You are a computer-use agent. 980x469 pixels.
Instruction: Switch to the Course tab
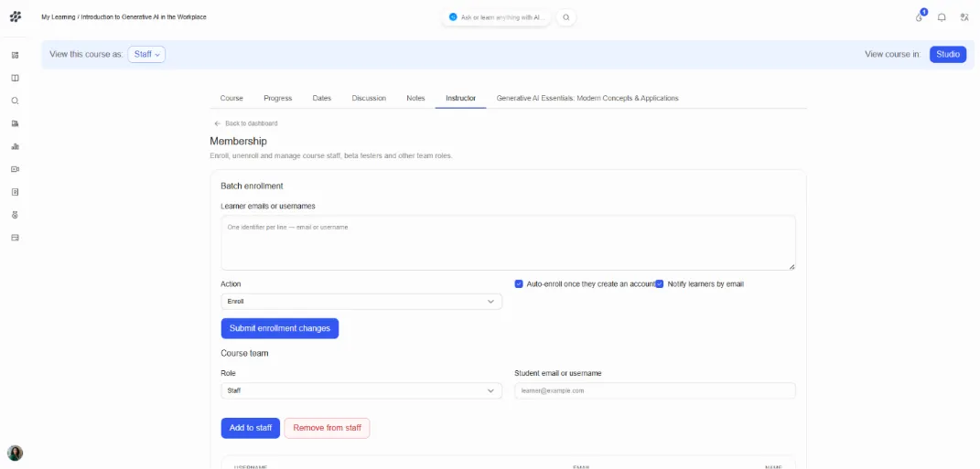232,98
